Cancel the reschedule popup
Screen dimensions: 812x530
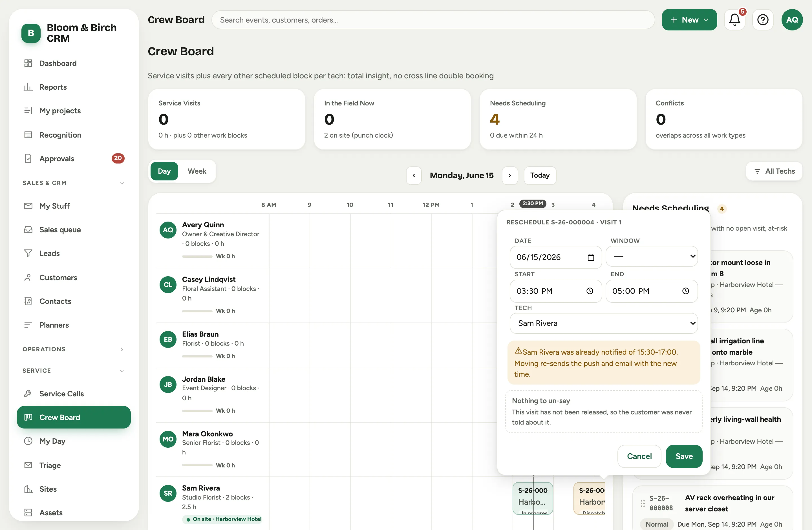(x=639, y=456)
